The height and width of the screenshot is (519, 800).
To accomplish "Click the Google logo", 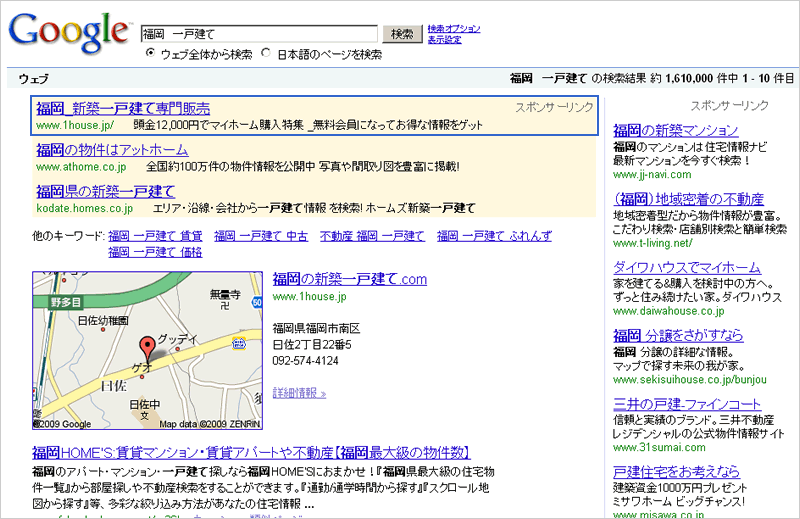I will click(x=68, y=35).
